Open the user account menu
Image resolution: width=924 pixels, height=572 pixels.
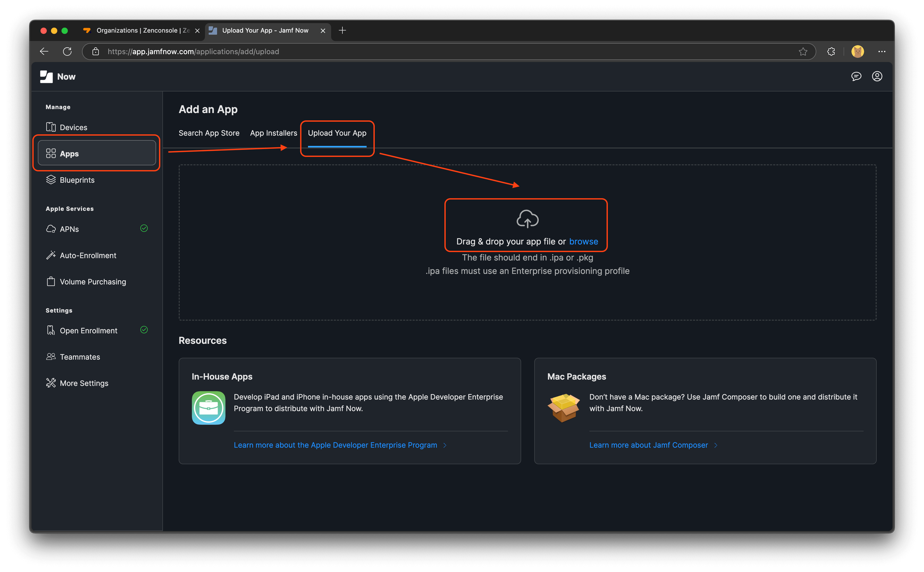(x=877, y=76)
